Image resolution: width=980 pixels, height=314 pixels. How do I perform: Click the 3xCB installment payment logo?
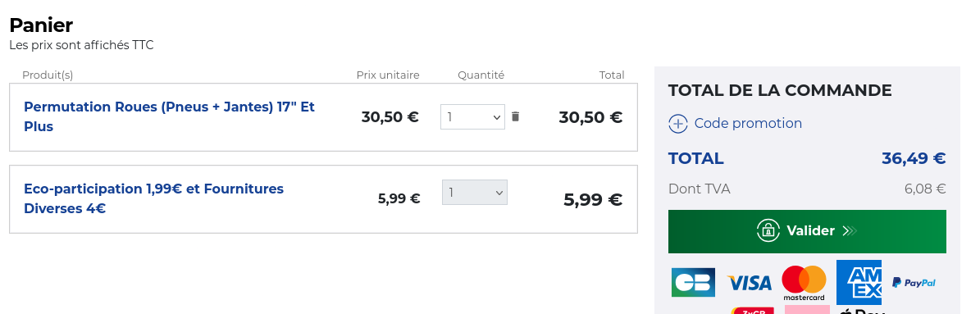pos(753,310)
